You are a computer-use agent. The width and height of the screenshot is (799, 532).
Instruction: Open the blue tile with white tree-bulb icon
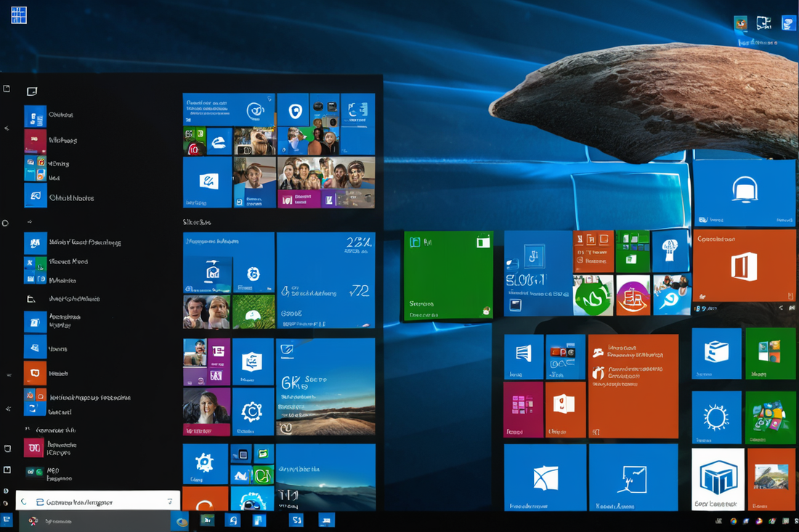[x=670, y=251]
